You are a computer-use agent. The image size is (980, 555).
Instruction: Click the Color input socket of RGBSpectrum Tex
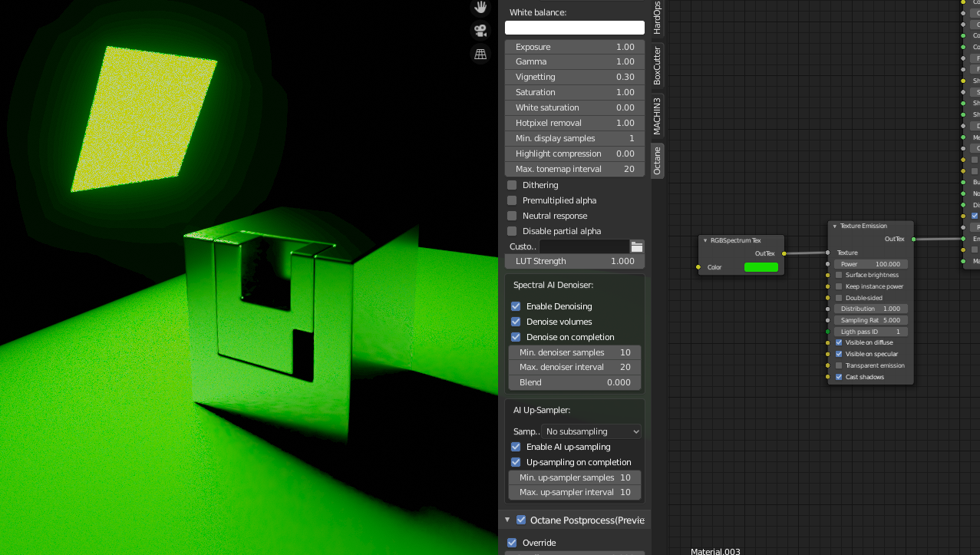698,267
